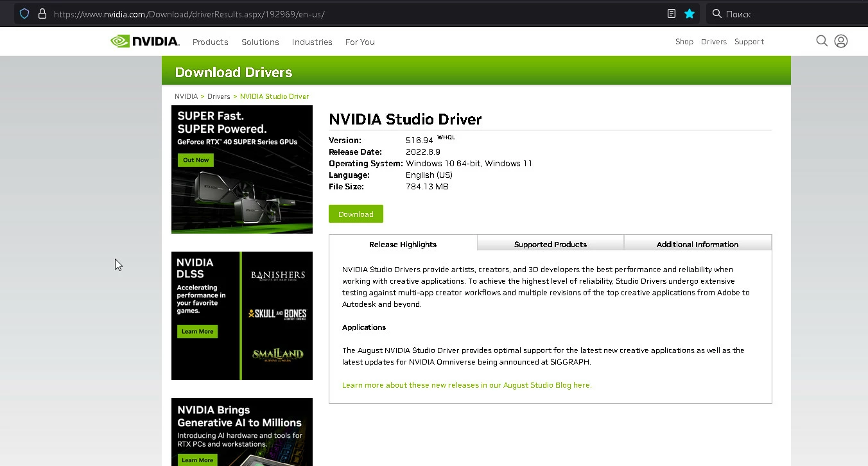Open the Drivers link in header
Image resolution: width=868 pixels, height=466 pixels.
tap(714, 42)
